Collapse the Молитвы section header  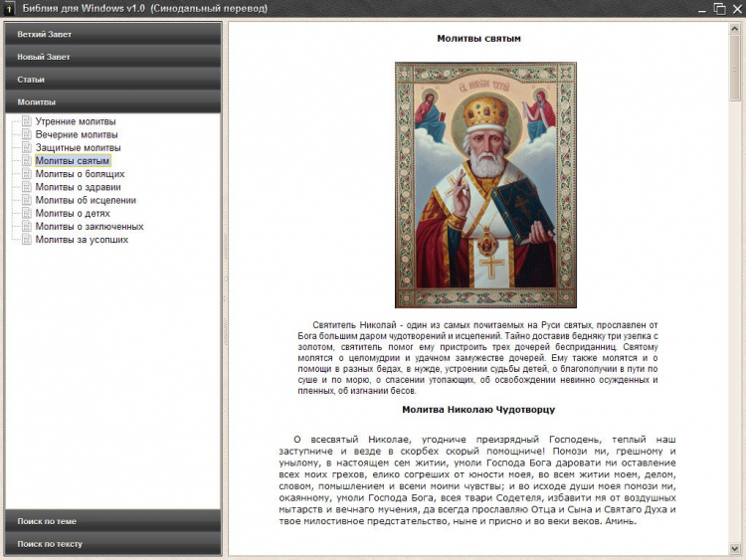click(112, 101)
